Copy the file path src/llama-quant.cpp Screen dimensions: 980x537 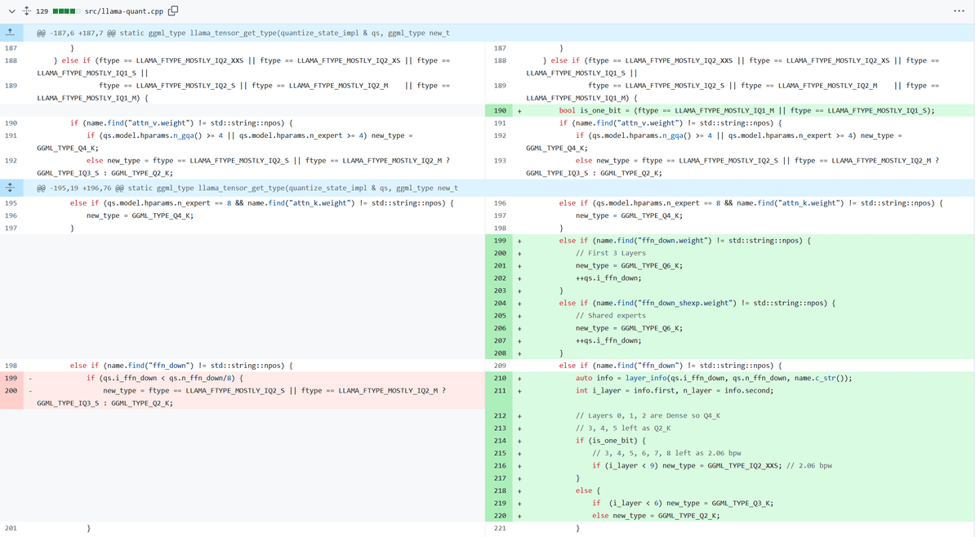(x=173, y=11)
